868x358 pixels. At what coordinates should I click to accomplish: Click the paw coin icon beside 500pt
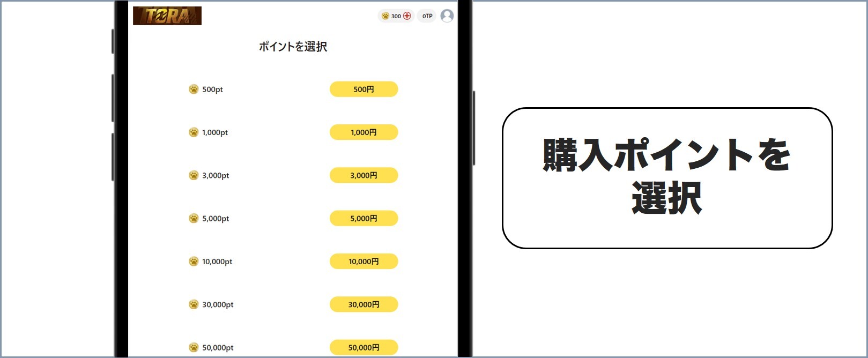tap(194, 89)
